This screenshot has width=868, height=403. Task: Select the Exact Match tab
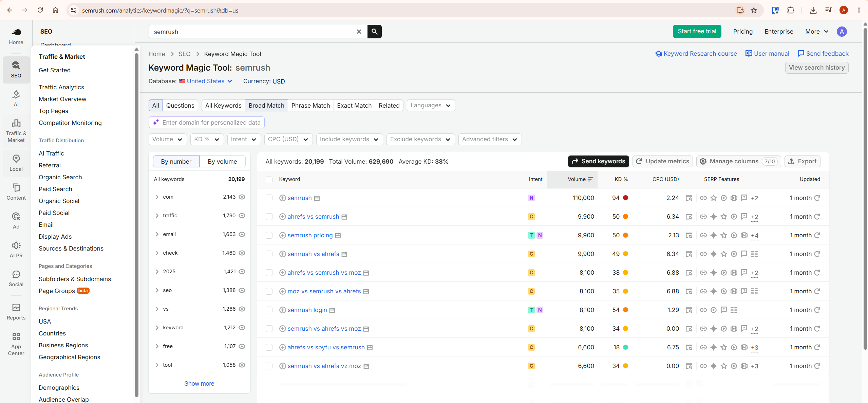(354, 105)
